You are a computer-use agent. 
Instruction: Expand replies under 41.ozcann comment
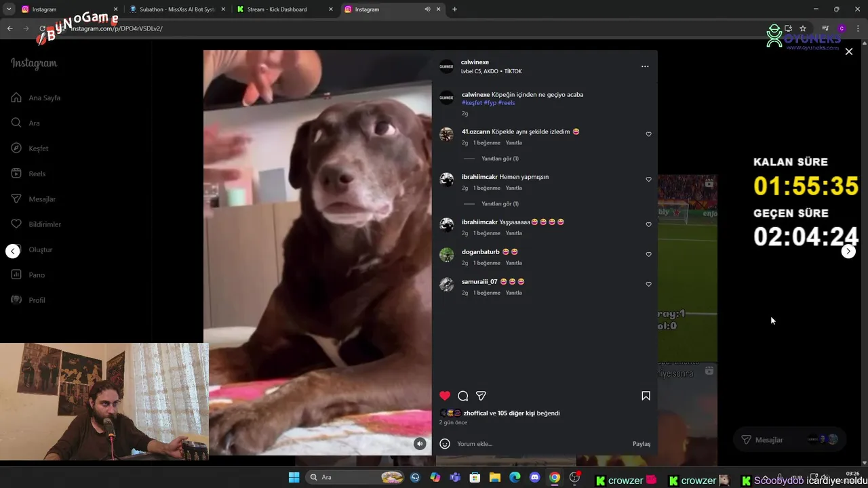tap(500, 159)
